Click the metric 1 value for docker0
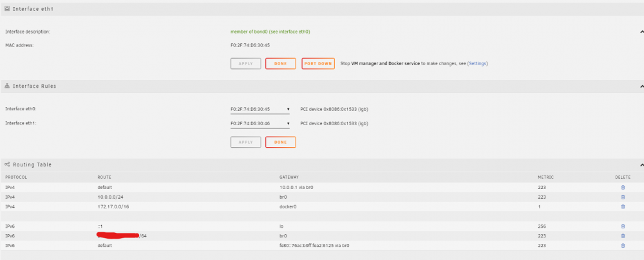 [x=539, y=206]
